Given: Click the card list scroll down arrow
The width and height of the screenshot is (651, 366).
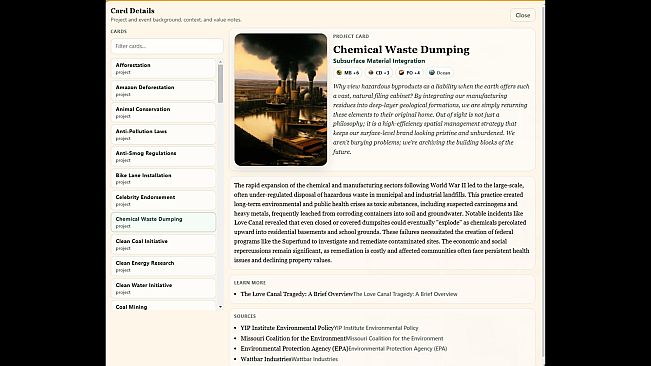Looking at the screenshot, I should tap(220, 307).
